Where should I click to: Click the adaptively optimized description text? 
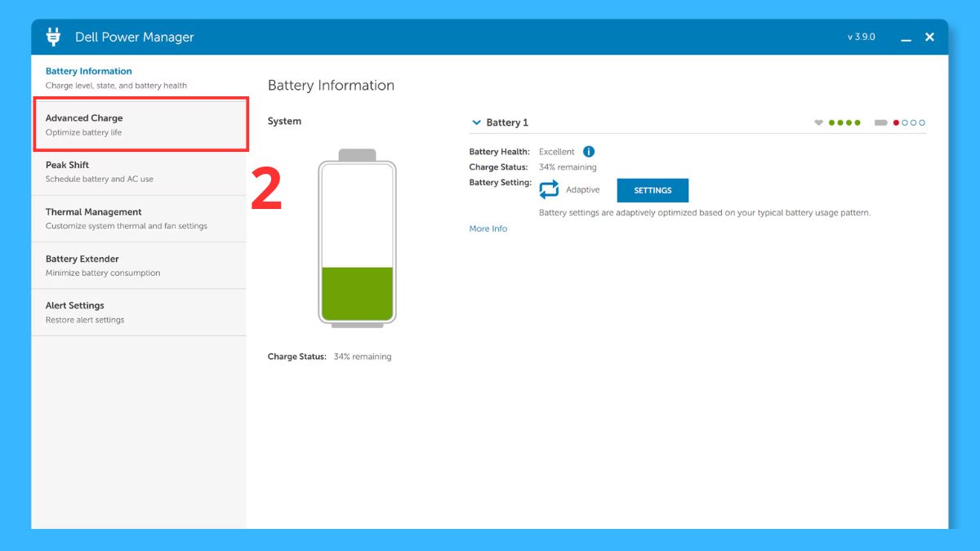705,213
